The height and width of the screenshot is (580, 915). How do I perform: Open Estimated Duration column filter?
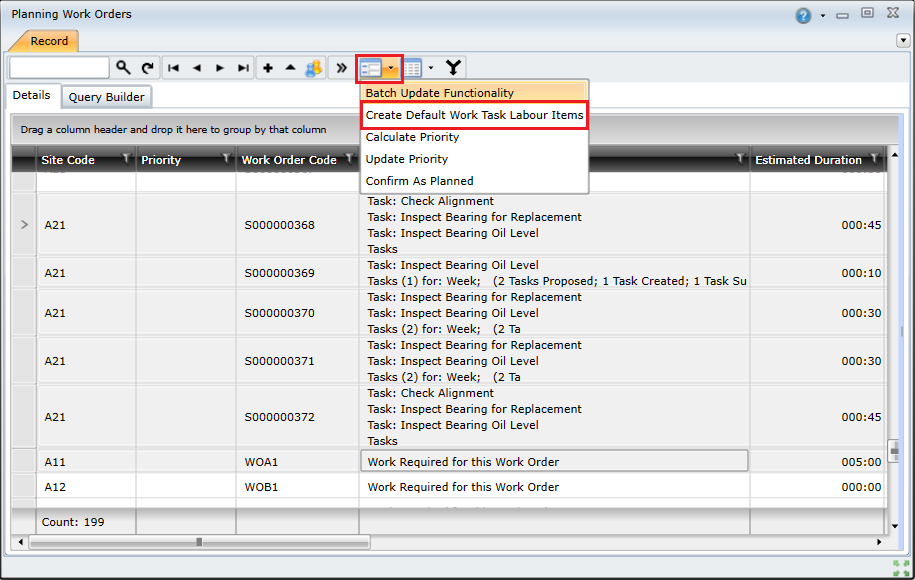click(x=875, y=159)
